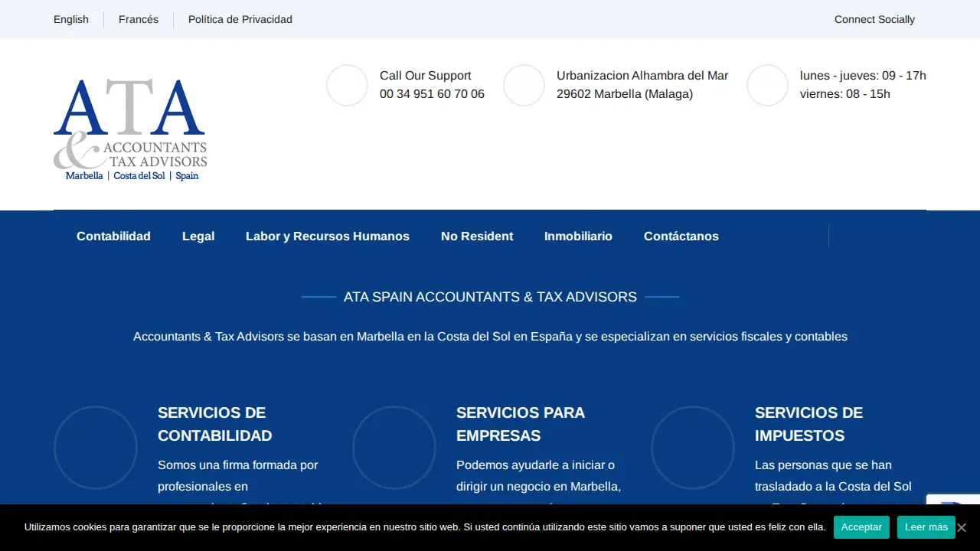The width and height of the screenshot is (980, 551).
Task: Click the lunes - jueves: 09 - 17h text
Action: (x=863, y=76)
